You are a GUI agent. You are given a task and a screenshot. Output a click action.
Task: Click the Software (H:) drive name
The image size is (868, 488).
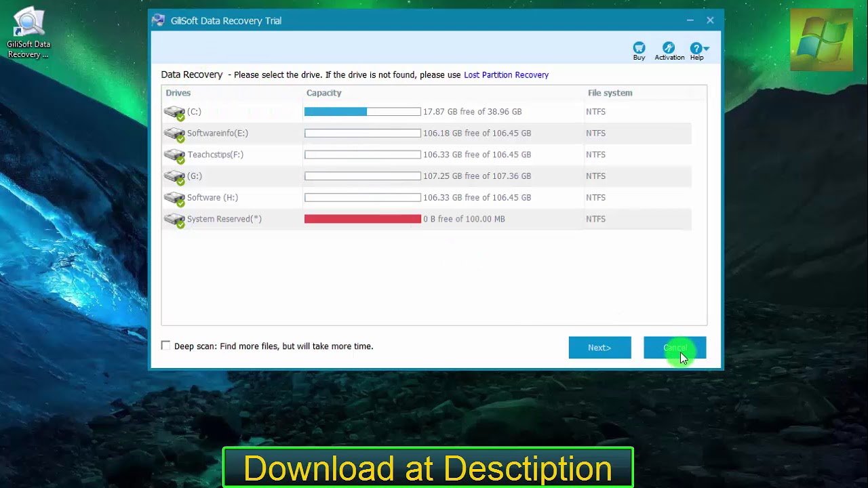(x=212, y=198)
